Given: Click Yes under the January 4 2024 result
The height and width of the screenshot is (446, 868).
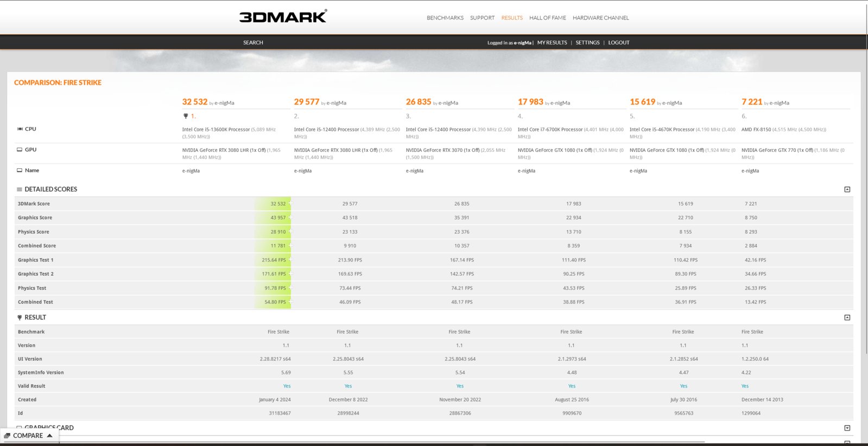Looking at the screenshot, I should [287, 386].
